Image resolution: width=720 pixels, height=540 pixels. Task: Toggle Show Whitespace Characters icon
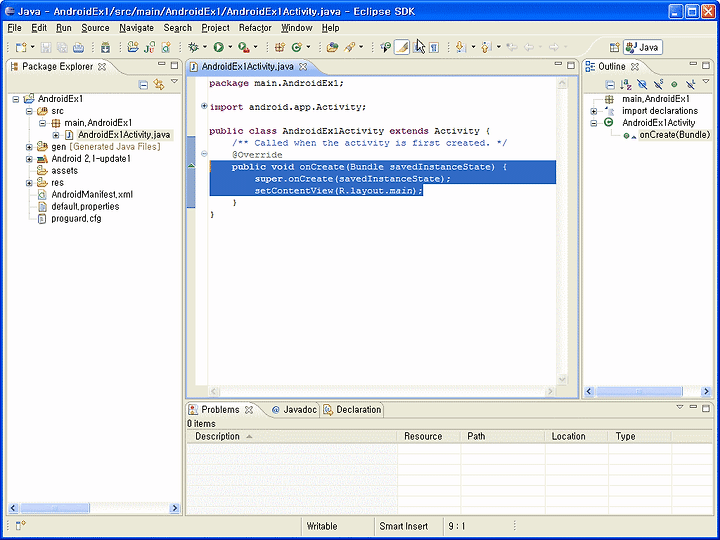pos(434,47)
